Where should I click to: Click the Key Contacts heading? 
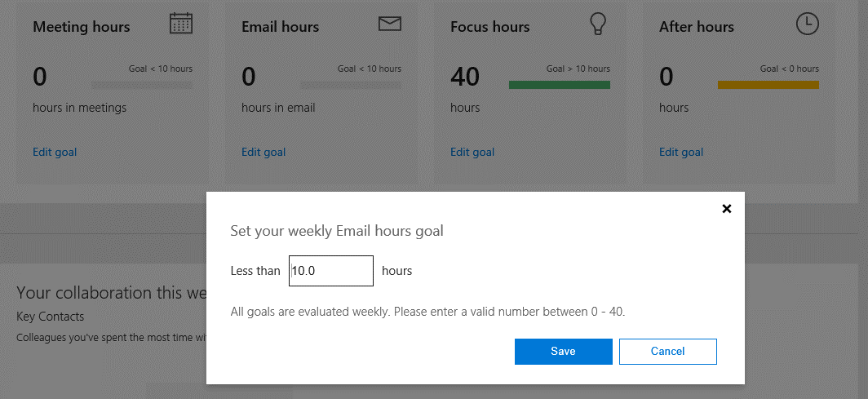pos(51,317)
